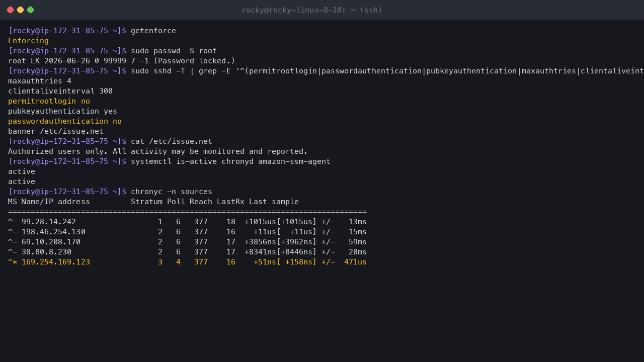Click the cat /etc/issue.net command

(x=172, y=141)
